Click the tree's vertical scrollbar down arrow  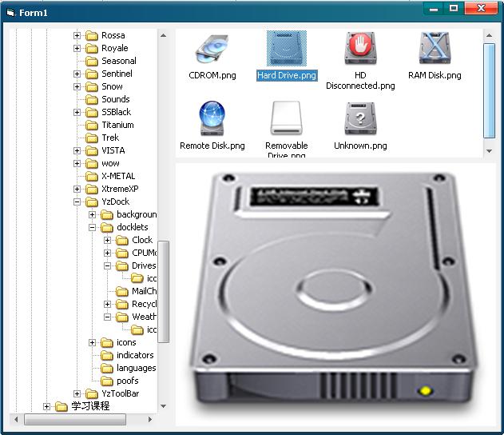[x=164, y=406]
